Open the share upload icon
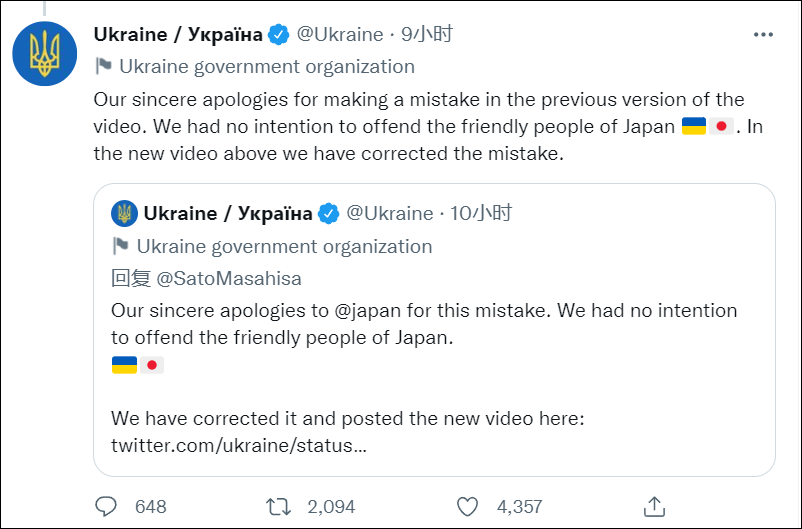Viewport: 802px width, 529px height. (654, 506)
